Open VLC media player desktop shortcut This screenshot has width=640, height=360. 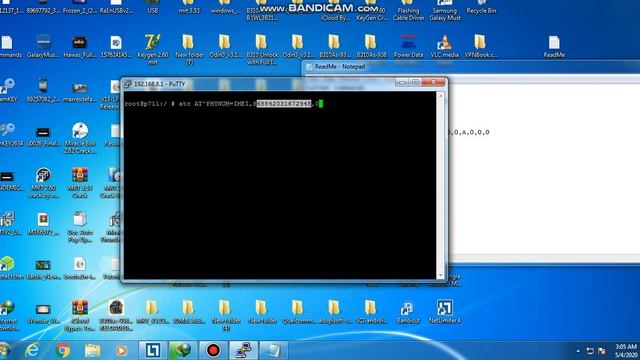[444, 47]
